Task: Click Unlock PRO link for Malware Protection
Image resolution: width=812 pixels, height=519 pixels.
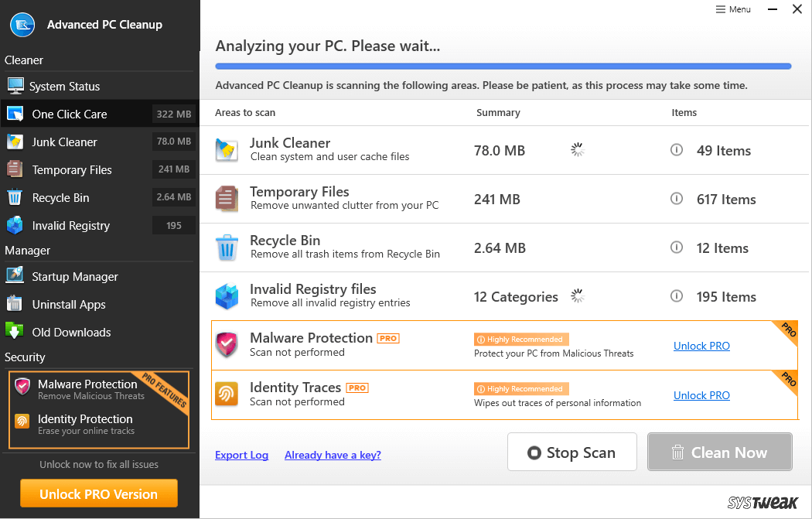Action: [x=701, y=346]
